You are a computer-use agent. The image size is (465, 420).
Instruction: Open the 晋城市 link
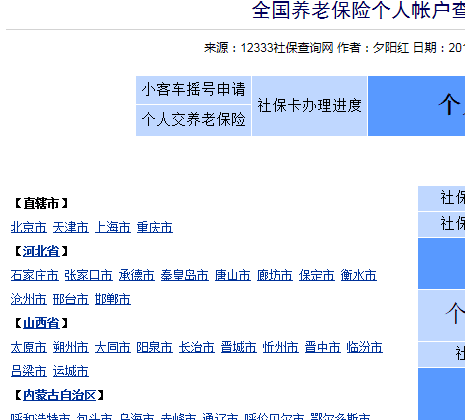239,347
